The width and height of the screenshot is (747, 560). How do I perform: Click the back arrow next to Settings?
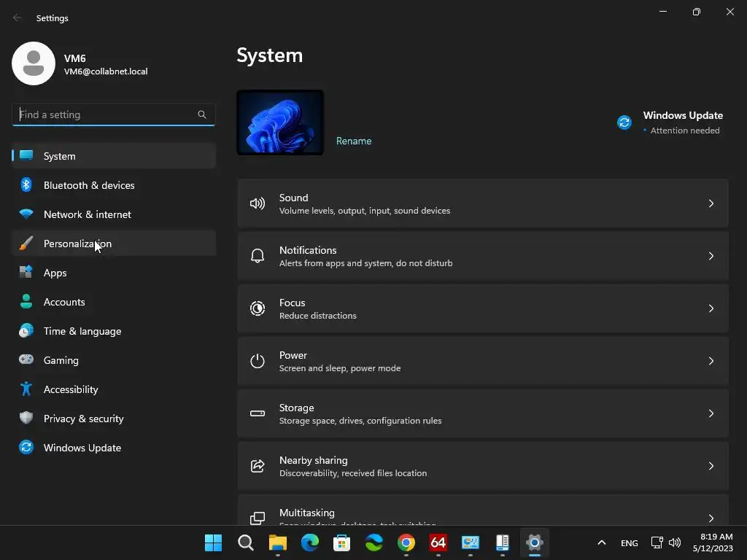pos(18,17)
